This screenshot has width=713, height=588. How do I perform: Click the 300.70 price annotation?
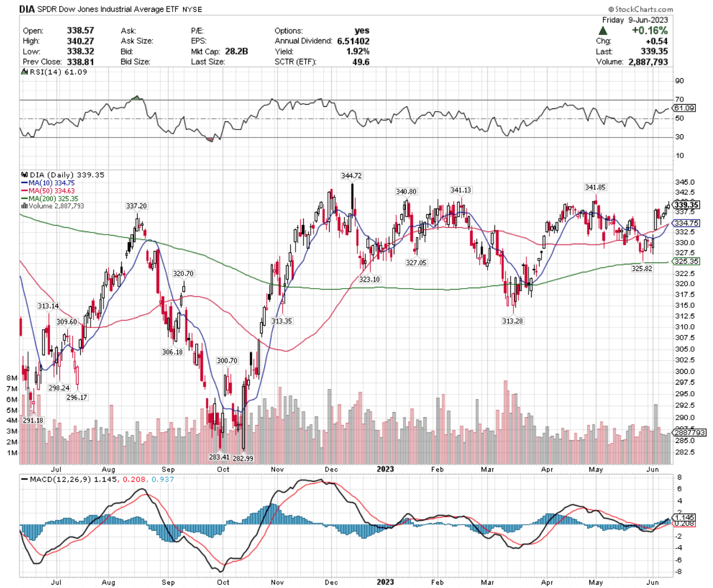[227, 361]
